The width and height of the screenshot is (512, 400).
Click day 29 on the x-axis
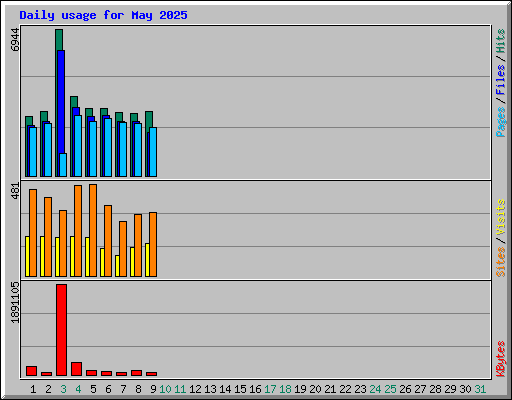point(450,389)
